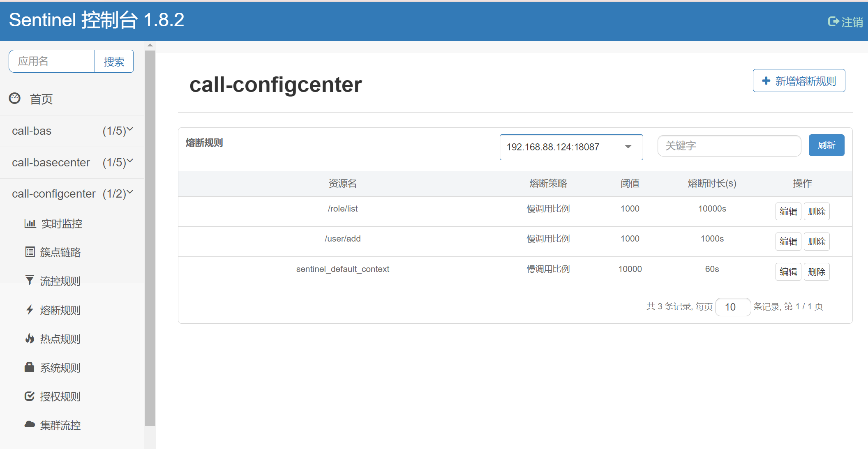Click the lightning bolt icon for 熔断规则
Viewport: 868px width, 449px height.
click(30, 310)
